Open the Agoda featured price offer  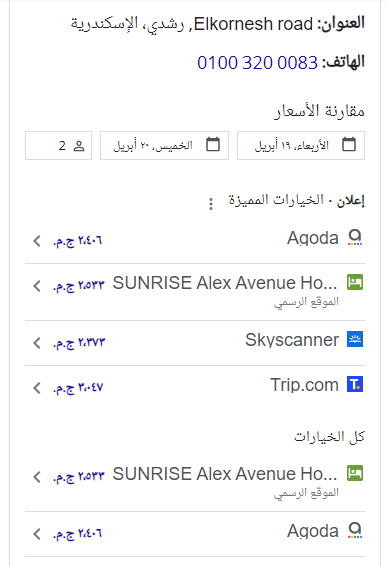(x=195, y=240)
